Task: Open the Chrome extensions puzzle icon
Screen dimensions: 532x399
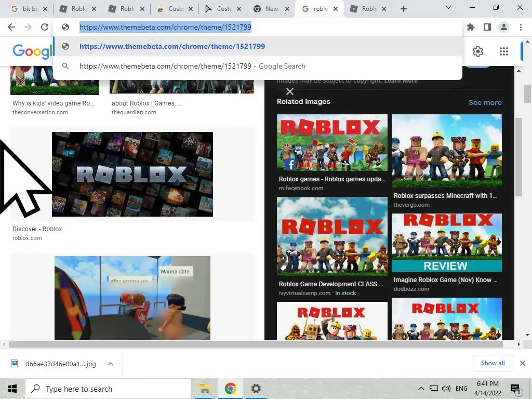Action: click(471, 27)
